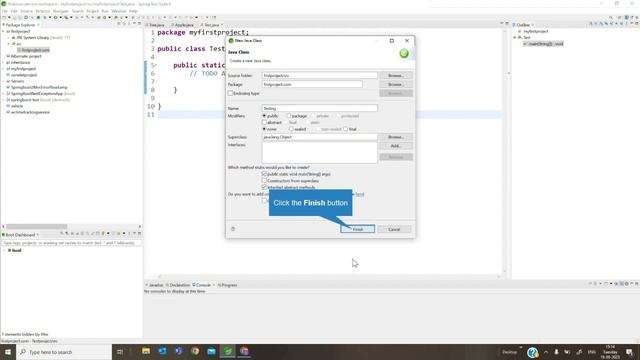This screenshot has width=640, height=360.
Task: Open File Explorer from the taskbar
Action: pyautogui.click(x=146, y=351)
